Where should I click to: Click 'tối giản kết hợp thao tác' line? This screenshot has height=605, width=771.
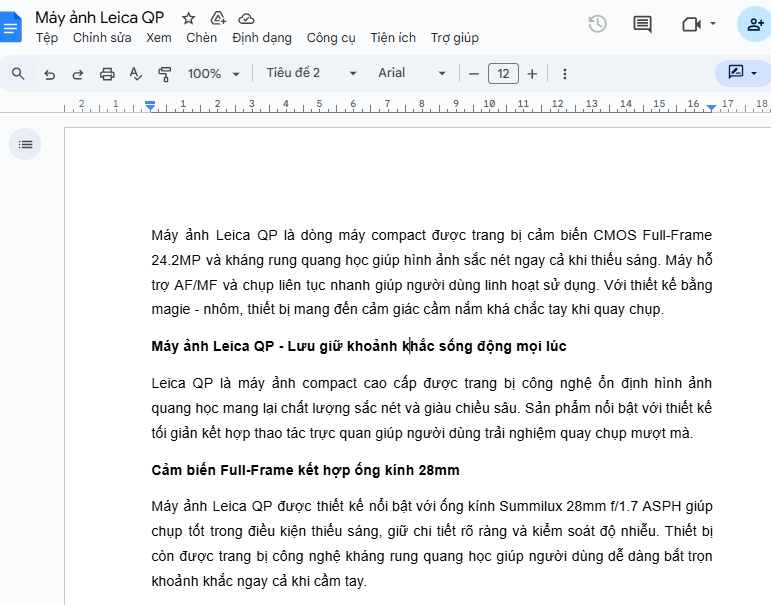point(422,433)
